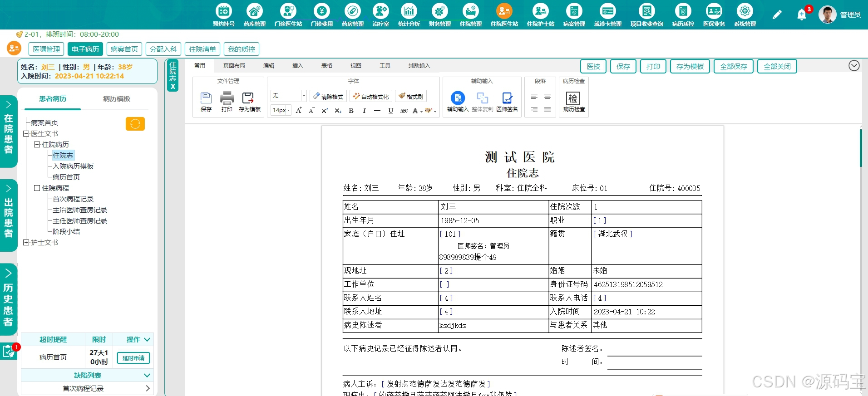Open the 预约挂号 appointment module

224,15
